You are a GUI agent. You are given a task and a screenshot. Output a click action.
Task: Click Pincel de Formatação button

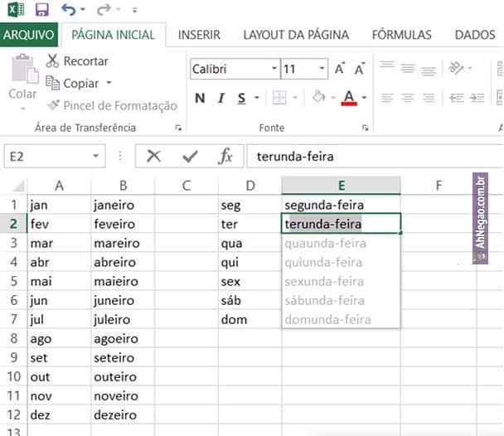(x=112, y=105)
